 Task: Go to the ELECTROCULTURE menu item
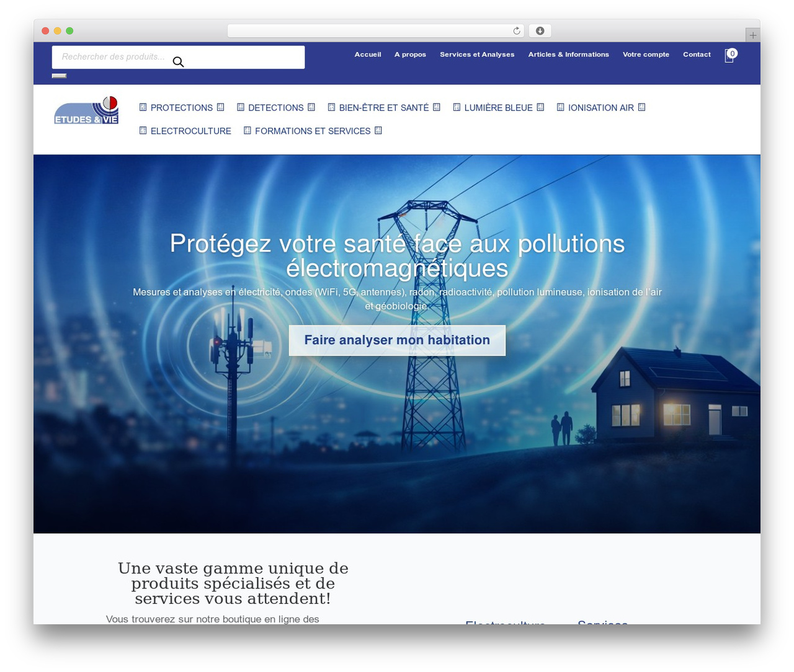coord(191,131)
